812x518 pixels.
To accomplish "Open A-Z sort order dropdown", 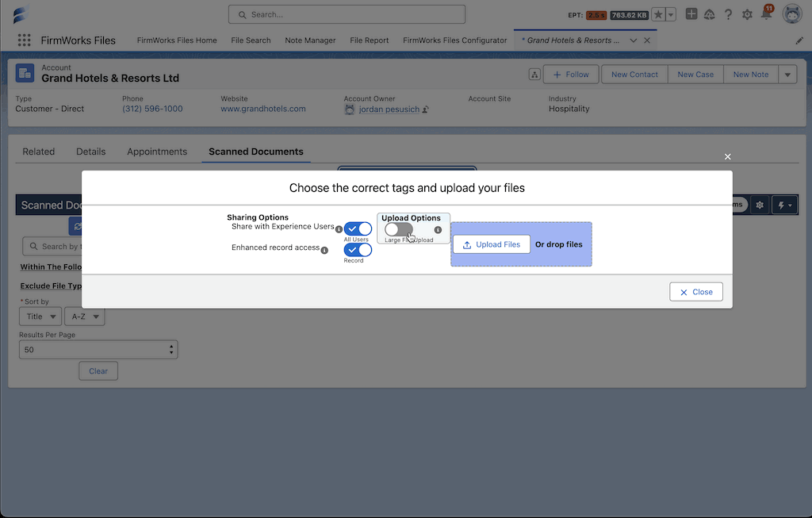I will [x=84, y=317].
